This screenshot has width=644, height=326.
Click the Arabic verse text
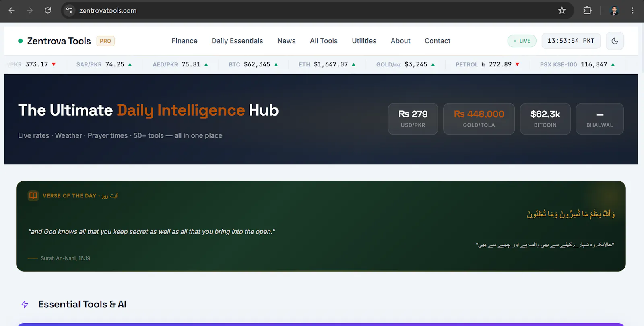[x=571, y=214]
